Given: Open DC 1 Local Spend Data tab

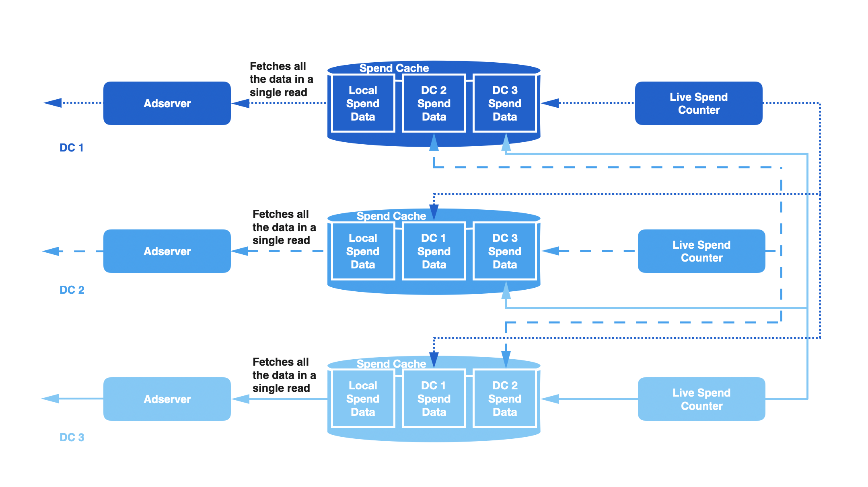Looking at the screenshot, I should [x=358, y=96].
